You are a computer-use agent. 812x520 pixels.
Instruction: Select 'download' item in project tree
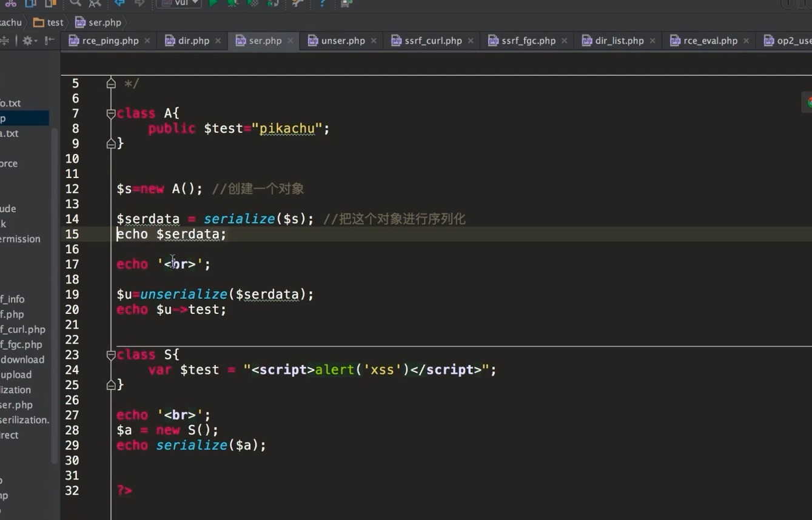coord(22,359)
